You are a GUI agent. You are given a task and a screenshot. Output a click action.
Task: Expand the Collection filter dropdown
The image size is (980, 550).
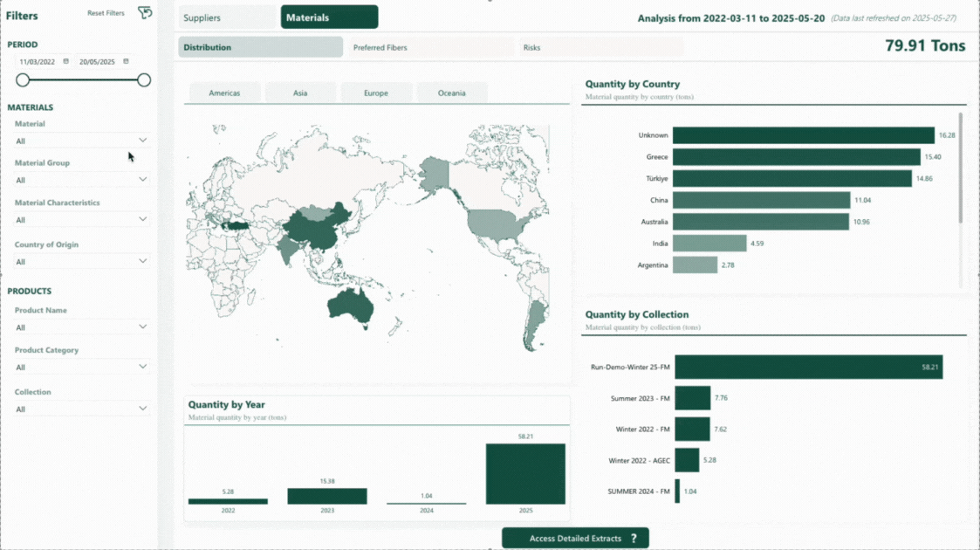click(143, 409)
